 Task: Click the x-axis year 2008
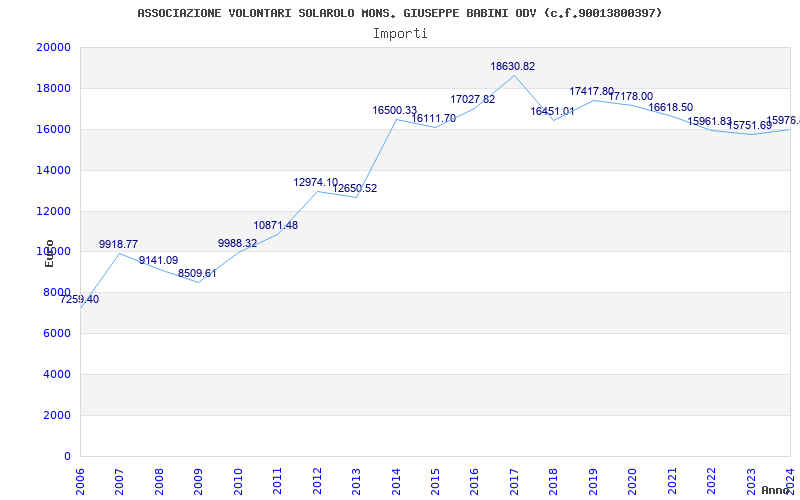[159, 481]
